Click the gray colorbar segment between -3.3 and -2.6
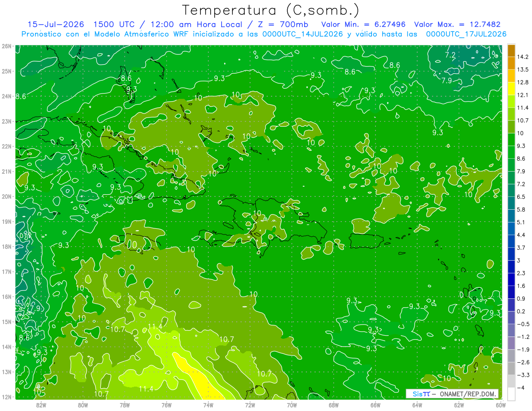This screenshot has width=532, height=411. [x=511, y=368]
